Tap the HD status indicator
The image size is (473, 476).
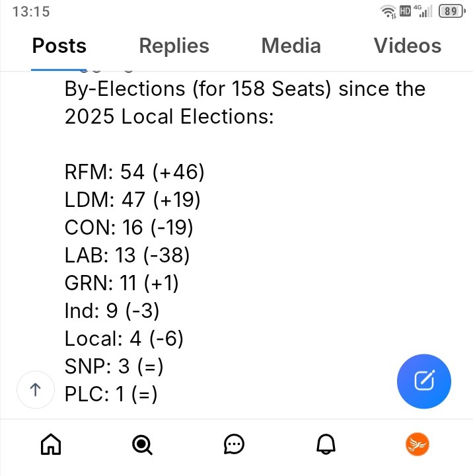pyautogui.click(x=404, y=11)
